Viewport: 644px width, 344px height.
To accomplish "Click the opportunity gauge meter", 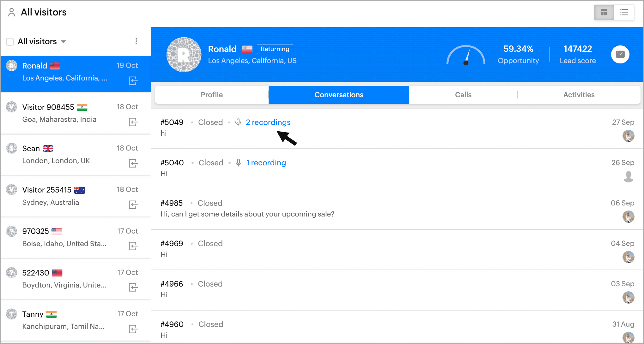I will pos(466,56).
